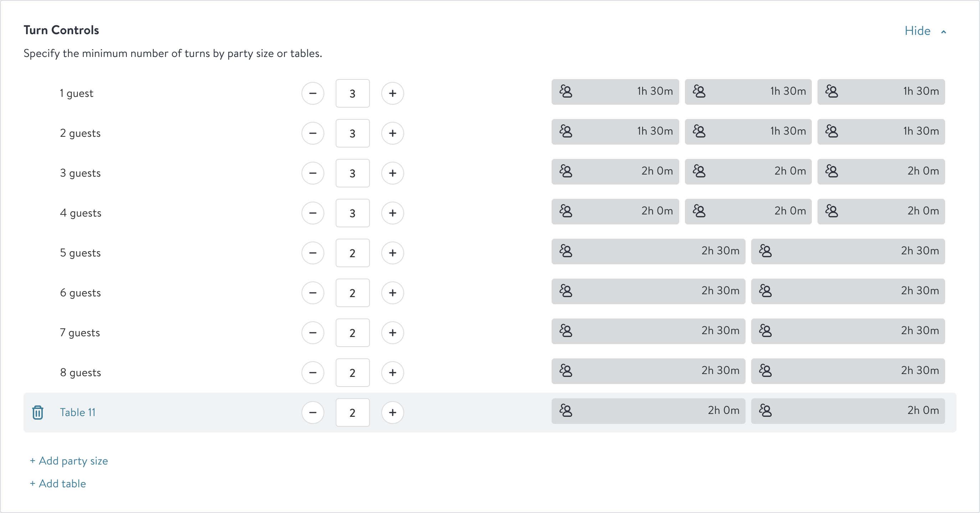Decrease turns for 2 guests
Screen dimensions: 980x513
(x=313, y=133)
